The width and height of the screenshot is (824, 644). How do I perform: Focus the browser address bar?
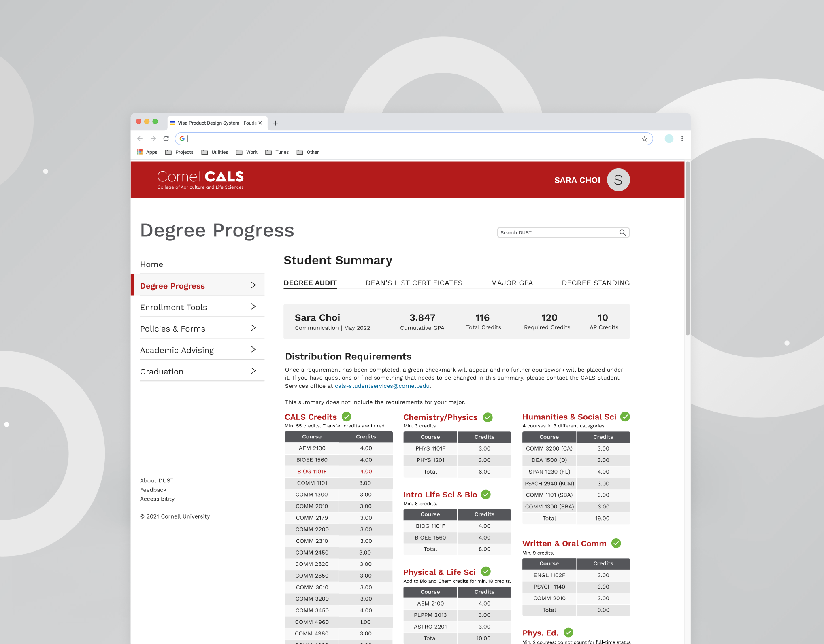413,139
